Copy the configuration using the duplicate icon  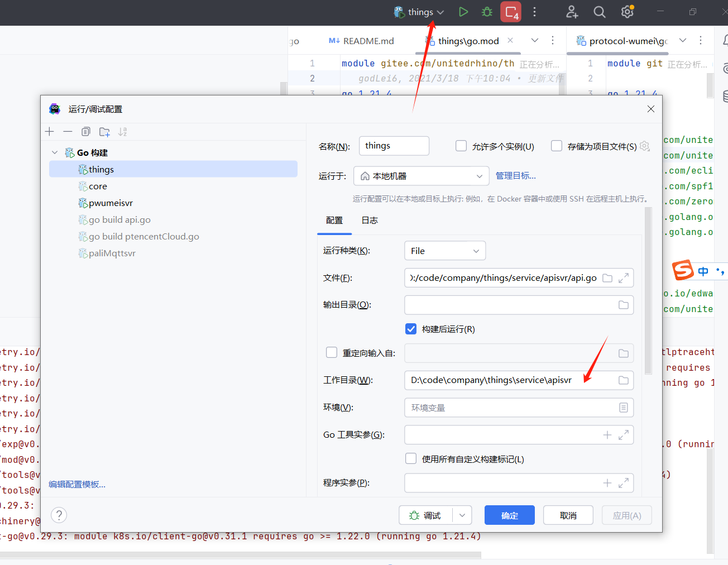(x=85, y=132)
